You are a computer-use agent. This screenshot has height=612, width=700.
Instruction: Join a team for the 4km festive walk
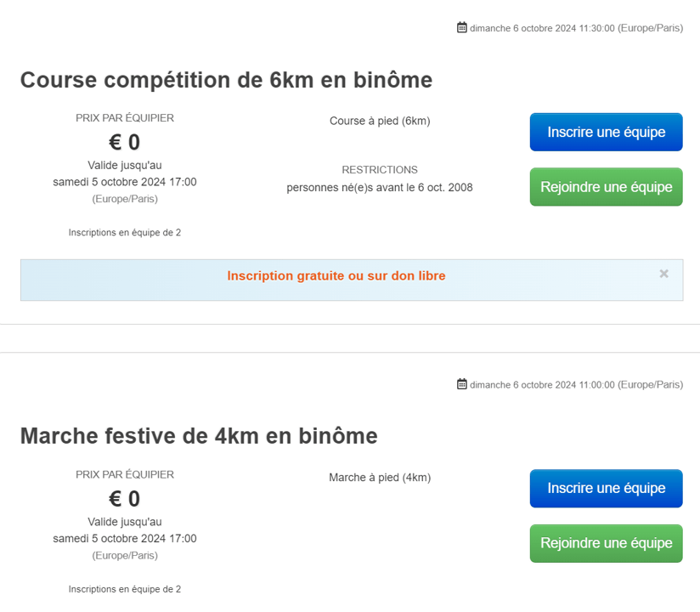coord(606,543)
